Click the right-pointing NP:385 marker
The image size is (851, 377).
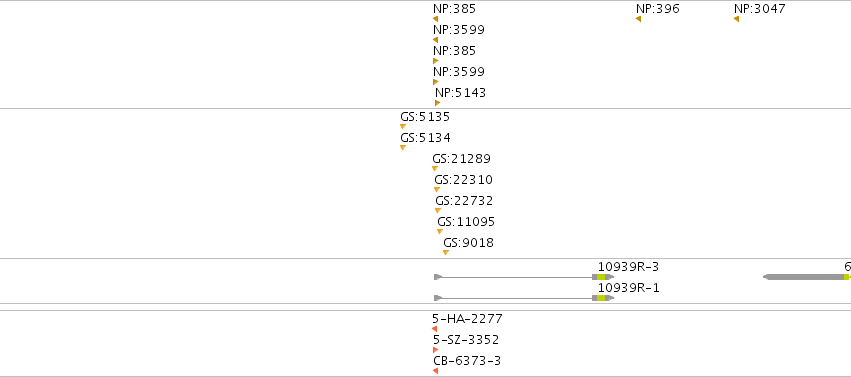[x=435, y=61]
